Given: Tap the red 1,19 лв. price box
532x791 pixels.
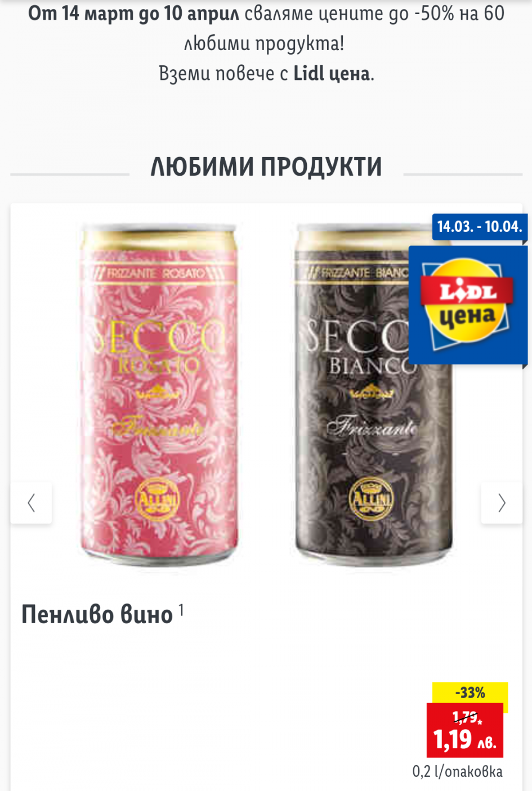Looking at the screenshot, I should [x=465, y=730].
